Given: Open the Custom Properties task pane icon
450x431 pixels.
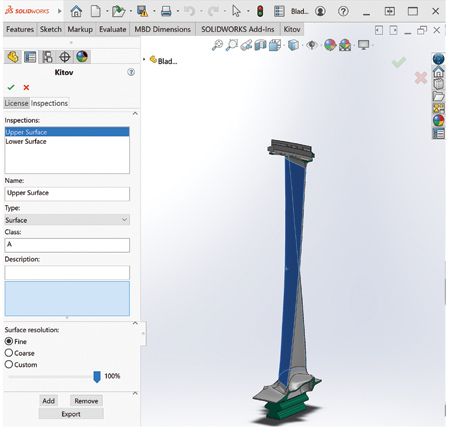Looking at the screenshot, I should point(438,134).
